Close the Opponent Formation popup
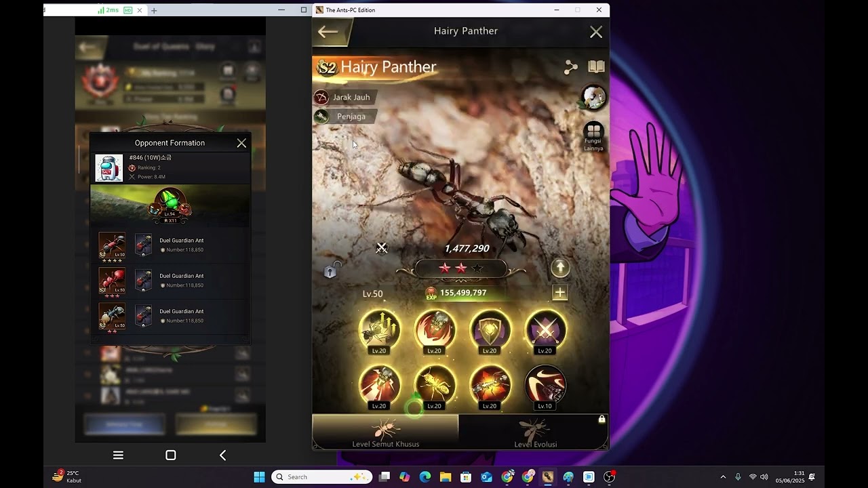Viewport: 868px width, 488px height. click(x=241, y=143)
